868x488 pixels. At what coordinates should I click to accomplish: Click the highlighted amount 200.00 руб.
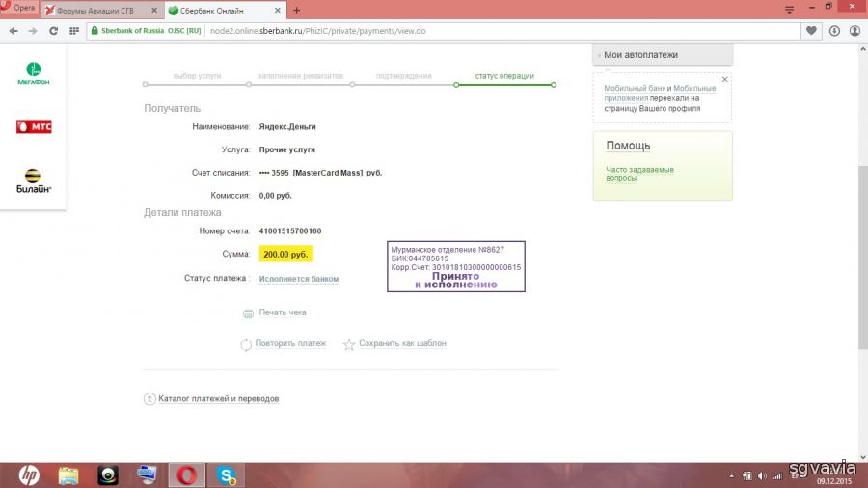(x=285, y=254)
